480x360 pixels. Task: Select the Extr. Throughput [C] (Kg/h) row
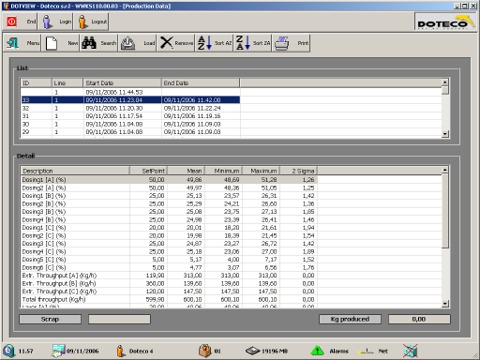pos(169,292)
